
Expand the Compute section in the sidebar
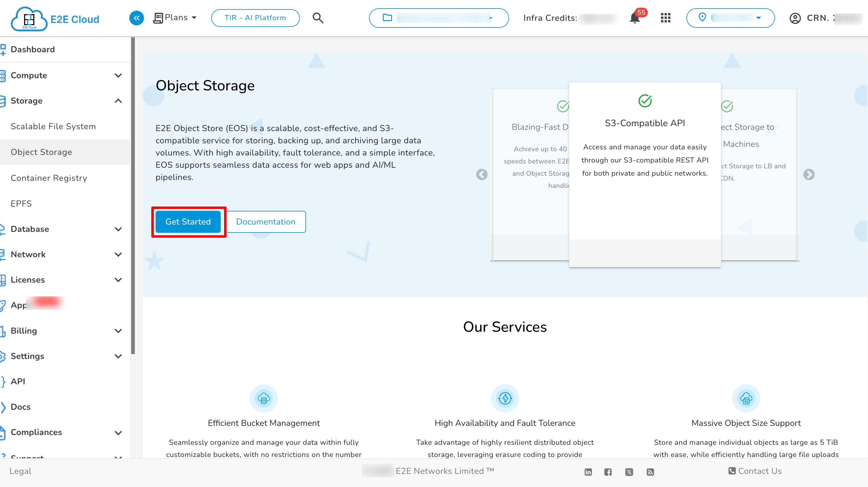click(x=118, y=75)
